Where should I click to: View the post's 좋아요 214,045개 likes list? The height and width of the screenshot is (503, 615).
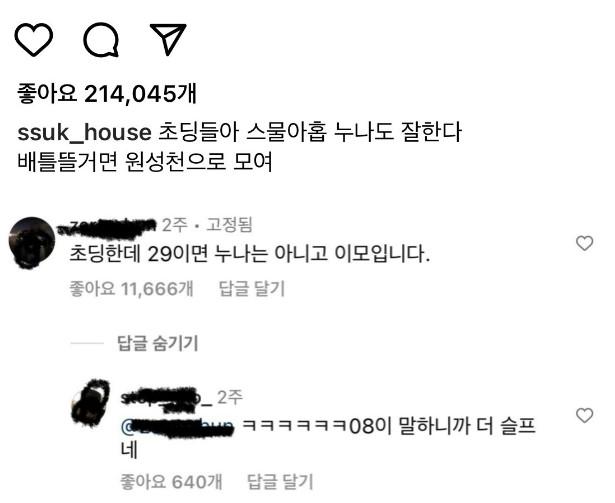(x=107, y=94)
